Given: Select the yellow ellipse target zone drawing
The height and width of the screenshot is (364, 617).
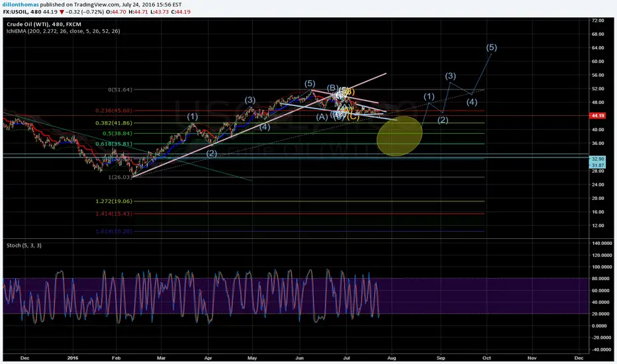Looking at the screenshot, I should [x=399, y=136].
